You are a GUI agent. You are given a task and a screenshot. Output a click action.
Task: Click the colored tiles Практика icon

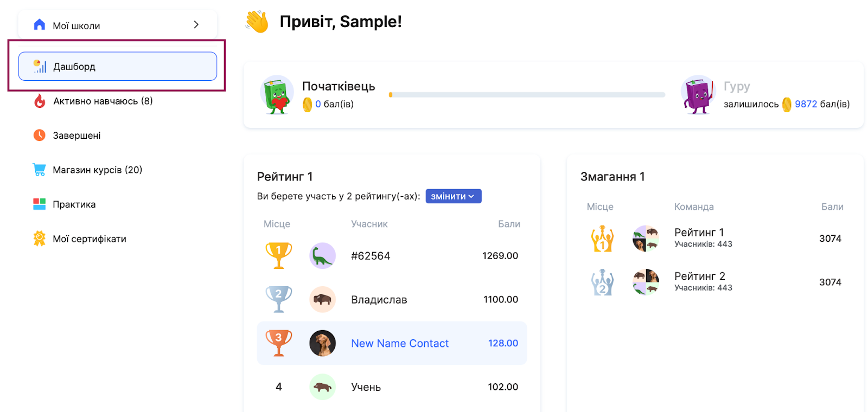click(x=40, y=204)
